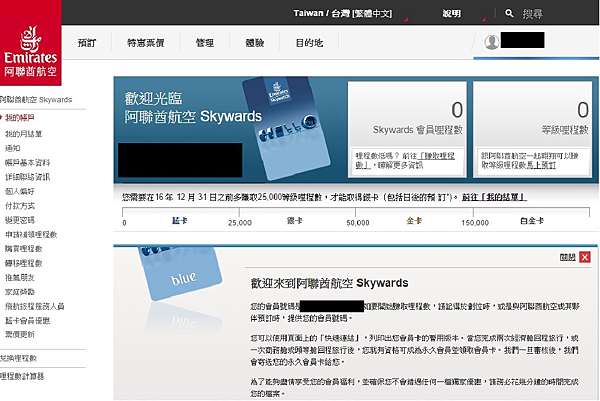Open 哩程數計算器 in the sidebar
600x401 pixels.
coord(22,376)
